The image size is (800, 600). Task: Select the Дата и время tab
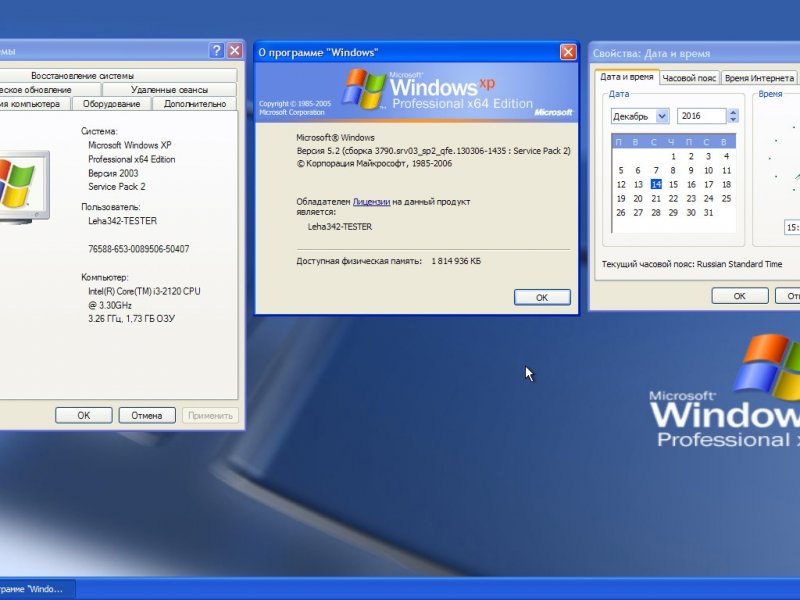pos(627,77)
